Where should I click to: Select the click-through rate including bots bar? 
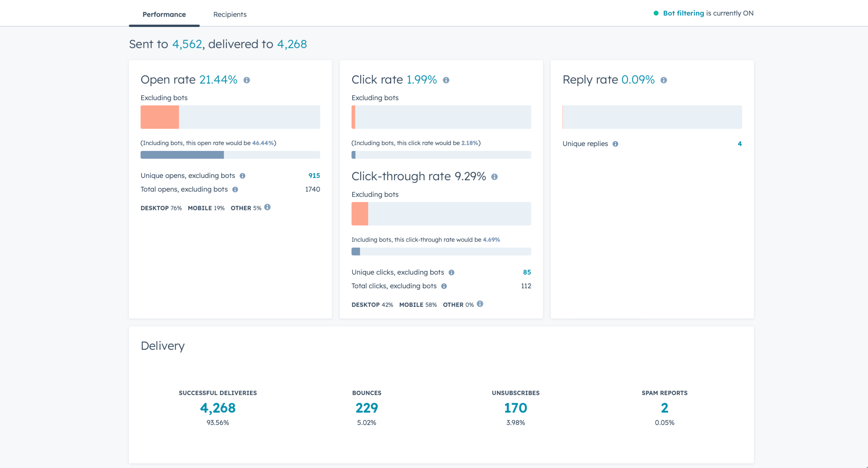coord(441,252)
